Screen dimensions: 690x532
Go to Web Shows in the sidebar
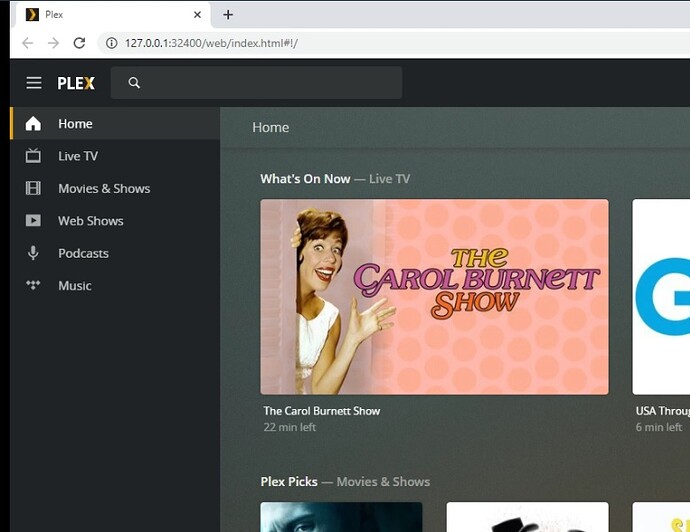[x=115, y=220]
